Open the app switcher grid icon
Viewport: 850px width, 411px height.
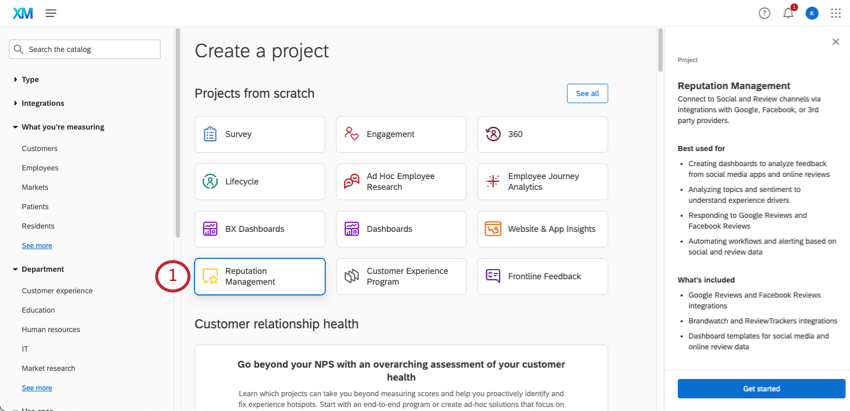[836, 13]
